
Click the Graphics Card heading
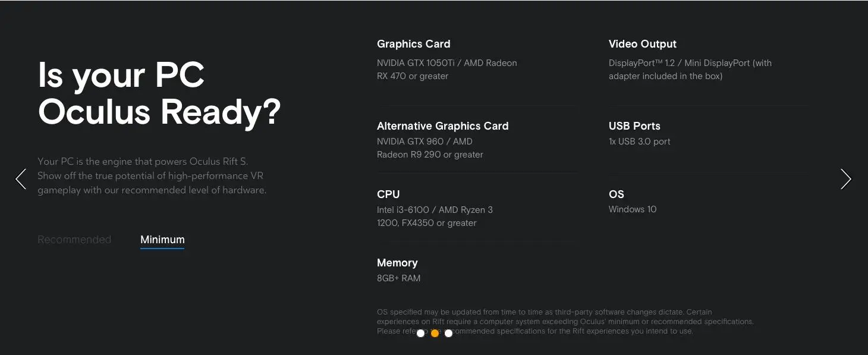[x=413, y=44]
